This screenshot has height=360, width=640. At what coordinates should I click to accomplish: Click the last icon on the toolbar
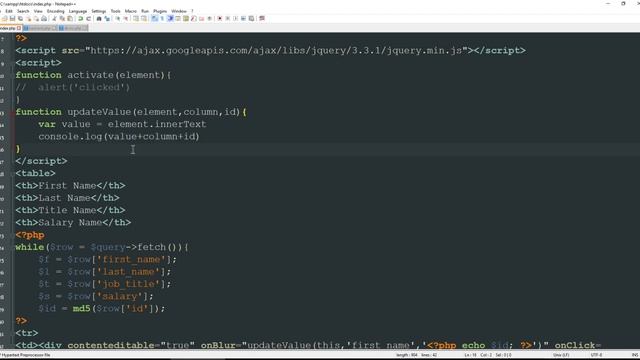coord(262,18)
